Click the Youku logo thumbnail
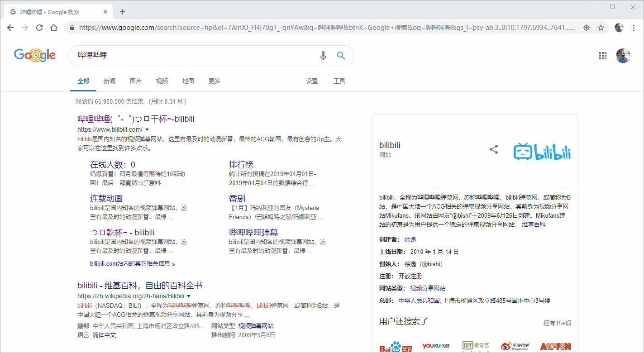Image resolution: width=644 pixels, height=353 pixels. coord(436,347)
